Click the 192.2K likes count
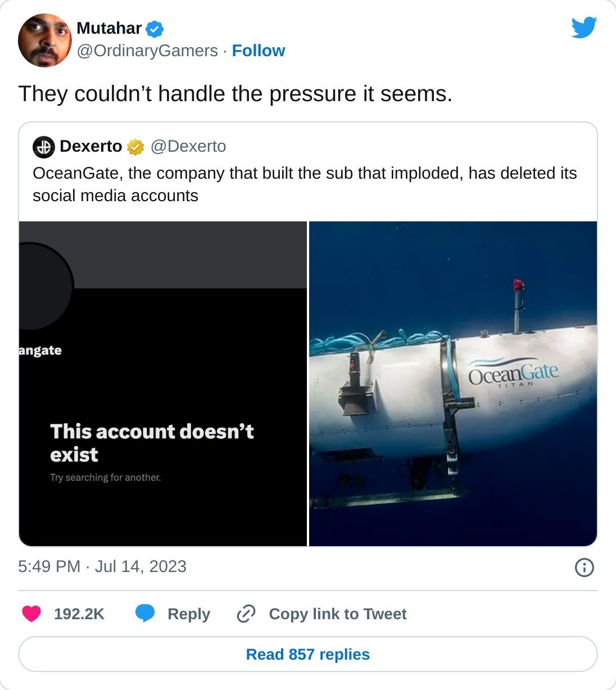Viewport: 616px width, 690px height. (x=79, y=614)
